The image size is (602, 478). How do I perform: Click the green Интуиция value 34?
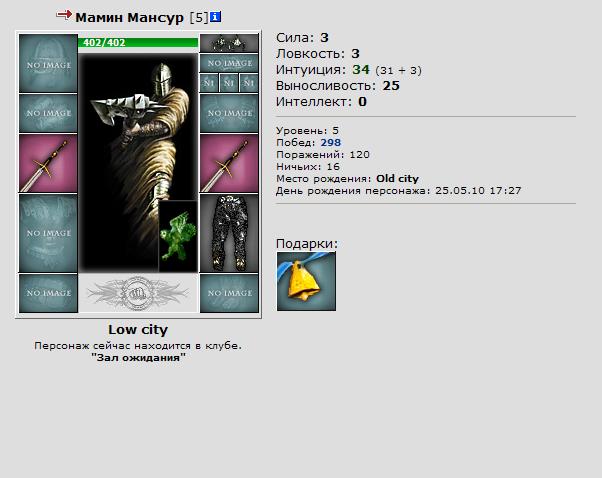click(x=361, y=70)
